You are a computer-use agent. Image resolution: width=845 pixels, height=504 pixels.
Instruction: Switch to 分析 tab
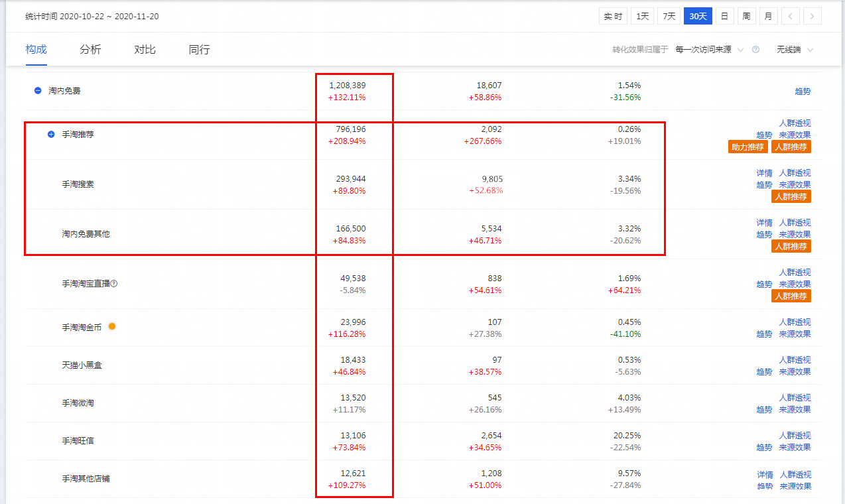90,50
